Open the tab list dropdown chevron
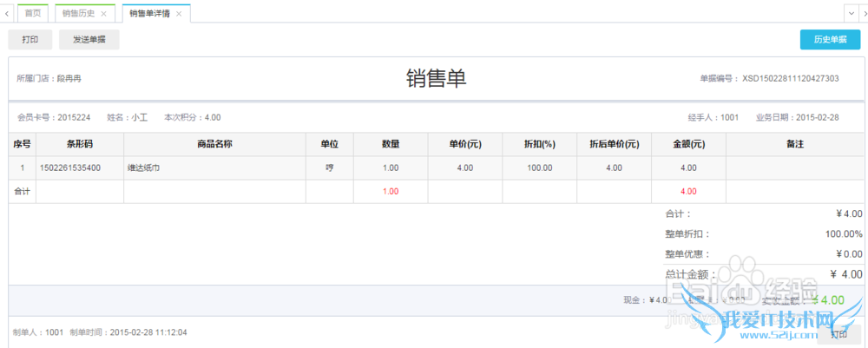The height and width of the screenshot is (348, 868). pyautogui.click(x=851, y=13)
